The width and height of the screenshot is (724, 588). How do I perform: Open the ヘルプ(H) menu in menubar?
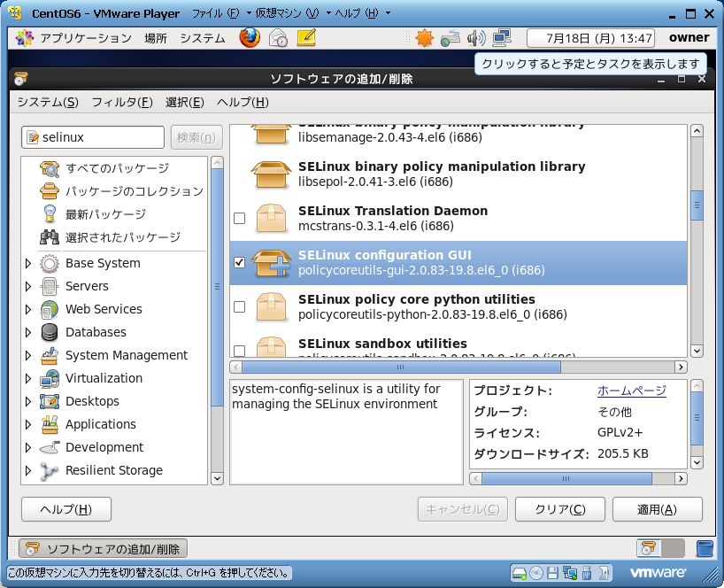[x=243, y=102]
